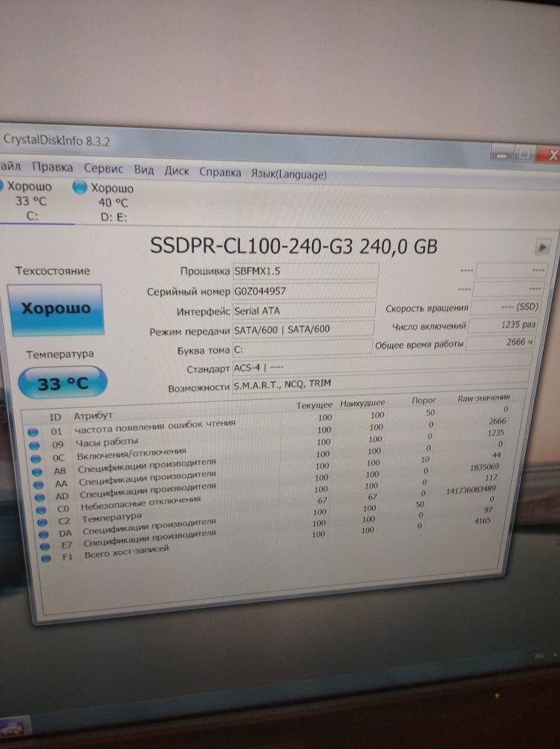560x749 pixels.
Task: Click the Прошивка field SBFMX1.5
Action: [x=305, y=270]
